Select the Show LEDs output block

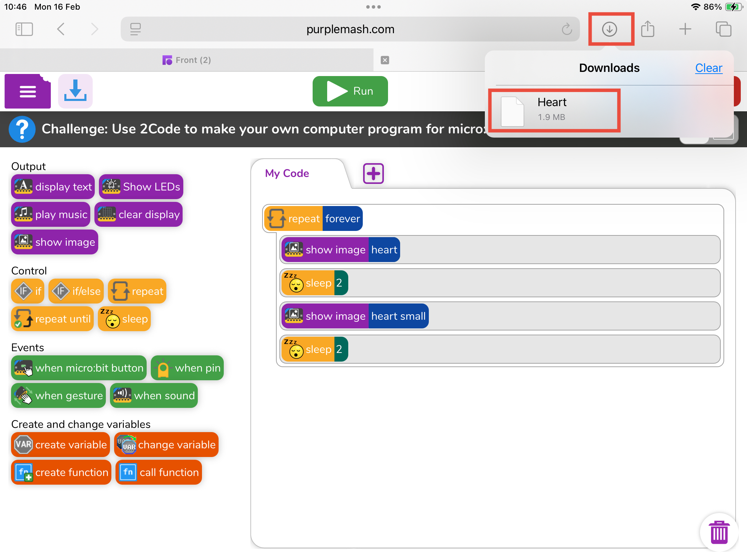click(x=141, y=187)
